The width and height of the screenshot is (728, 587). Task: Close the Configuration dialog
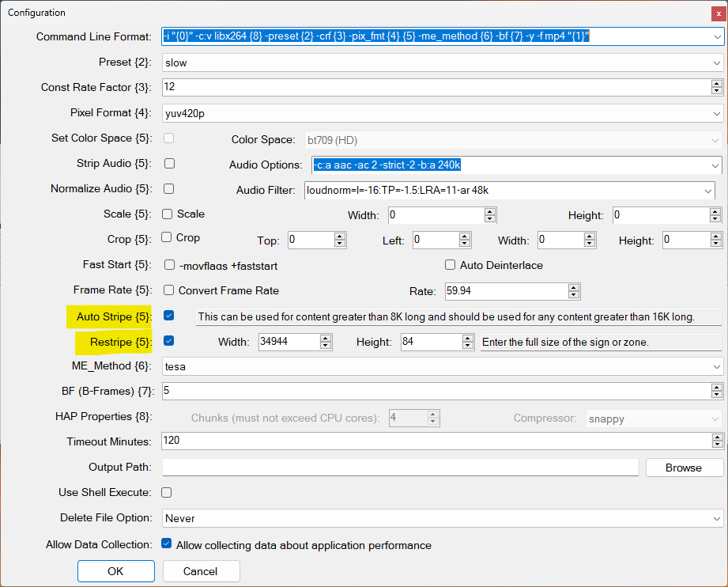[x=717, y=13]
